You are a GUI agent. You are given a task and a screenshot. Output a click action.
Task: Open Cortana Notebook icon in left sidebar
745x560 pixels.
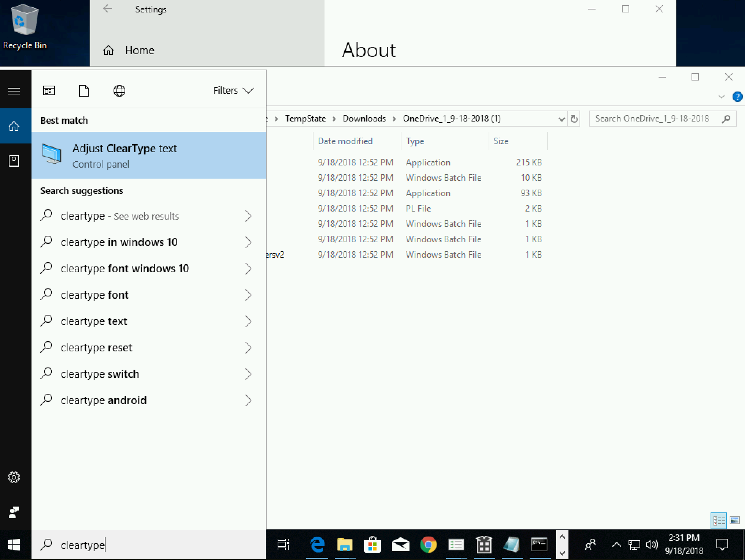pos(14,161)
